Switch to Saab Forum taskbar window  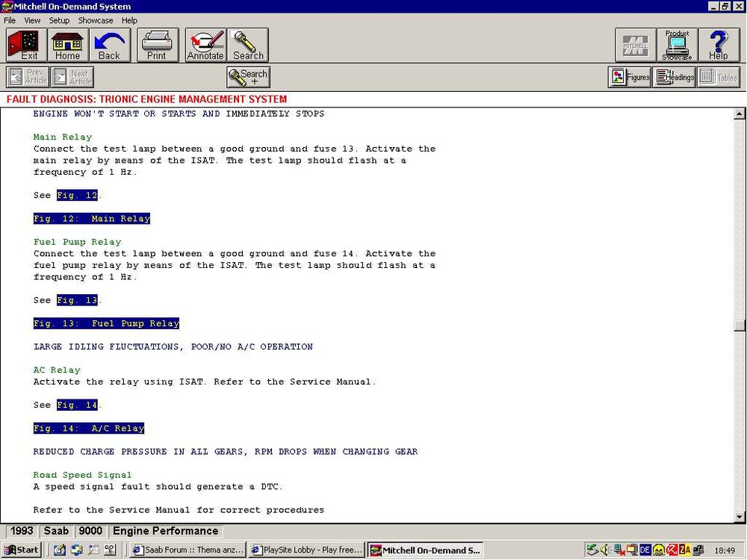189,550
